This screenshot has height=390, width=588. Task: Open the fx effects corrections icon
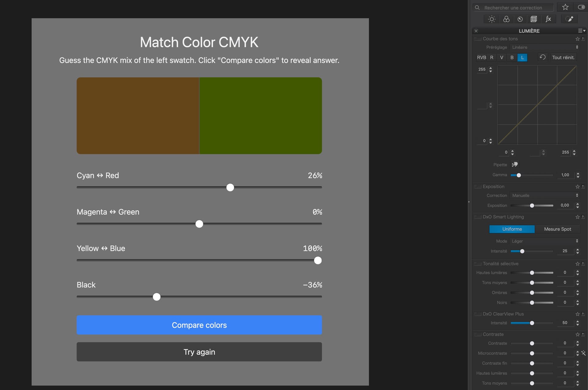(548, 19)
